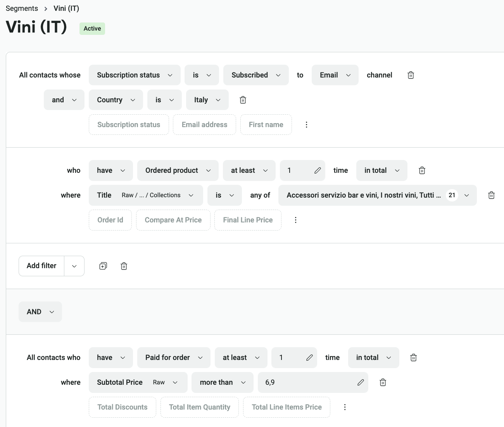Delete the Country is Italy filter
The image size is (504, 427).
(243, 100)
